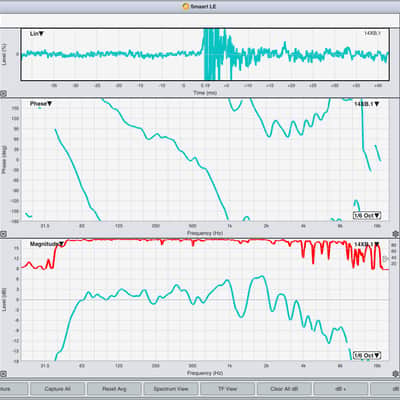The width and height of the screenshot is (400, 400).
Task: Click the Frequency (Hz) label under phase graph
Action: pyautogui.click(x=205, y=233)
